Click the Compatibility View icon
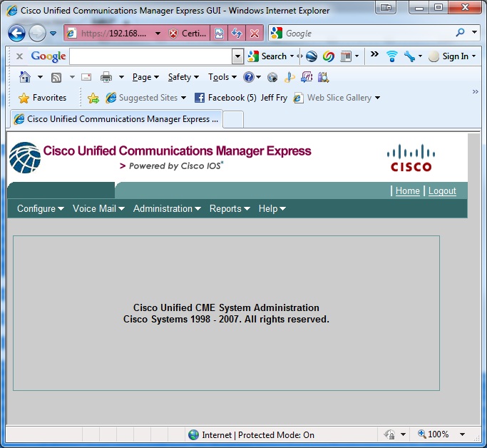 (219, 34)
